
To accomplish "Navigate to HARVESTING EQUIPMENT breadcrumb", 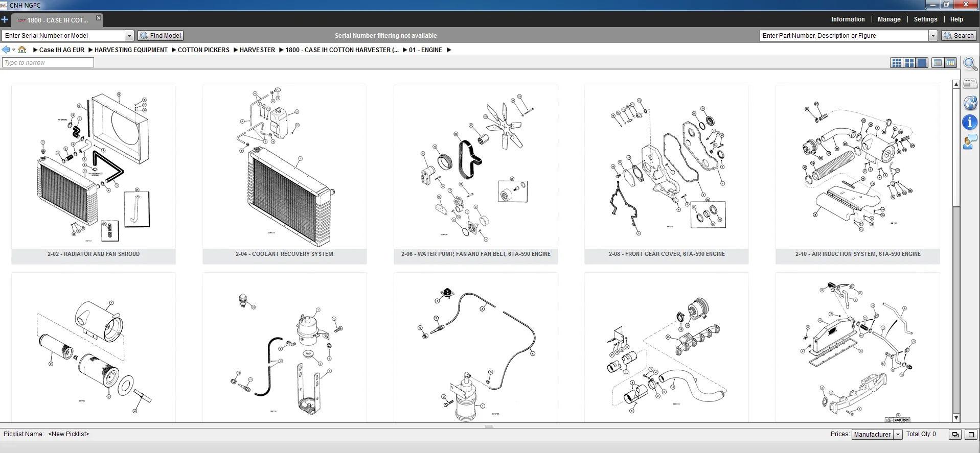I will [x=131, y=50].
